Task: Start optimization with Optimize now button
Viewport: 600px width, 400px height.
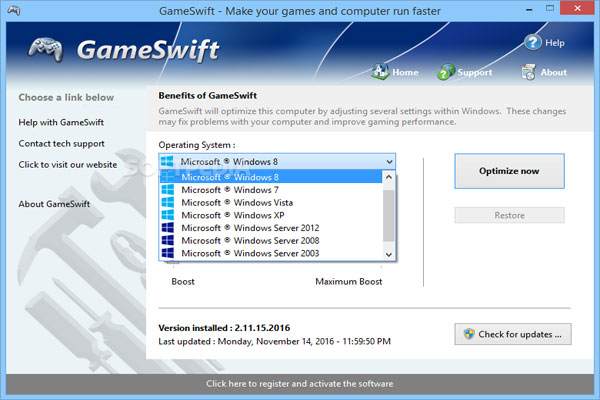Action: click(x=509, y=171)
